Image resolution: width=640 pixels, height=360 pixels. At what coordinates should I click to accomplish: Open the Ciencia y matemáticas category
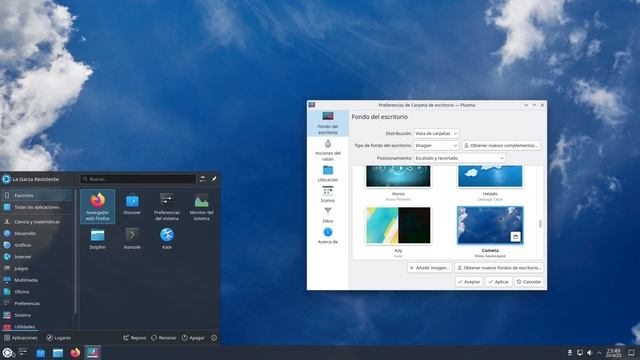37,222
